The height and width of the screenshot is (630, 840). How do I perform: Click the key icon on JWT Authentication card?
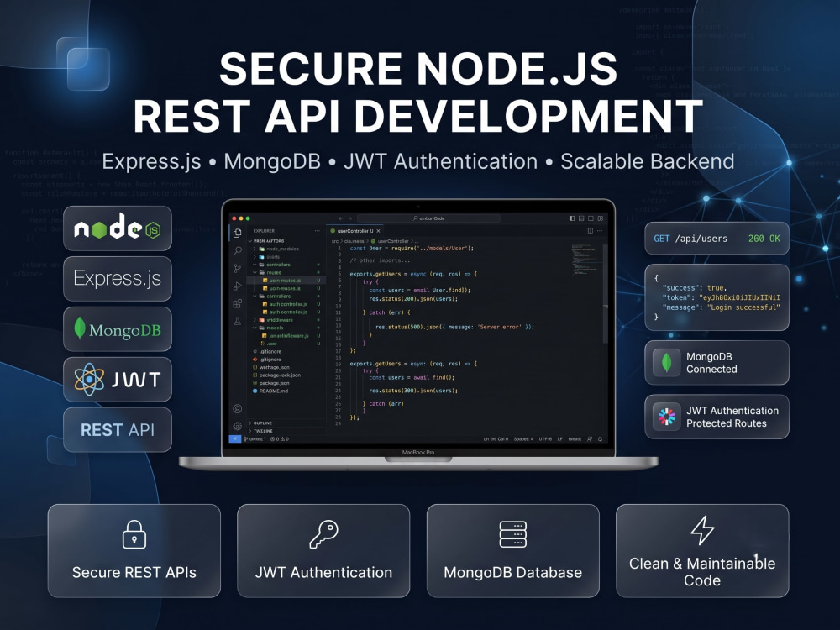(323, 534)
